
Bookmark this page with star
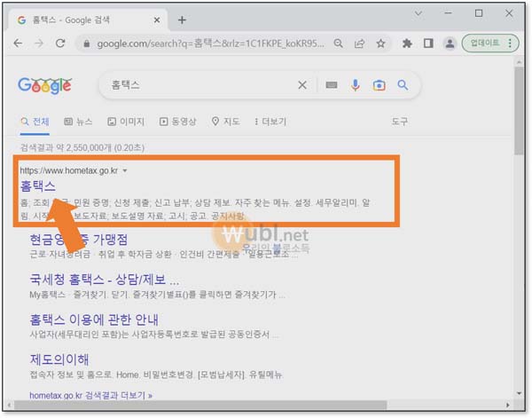tap(380, 43)
